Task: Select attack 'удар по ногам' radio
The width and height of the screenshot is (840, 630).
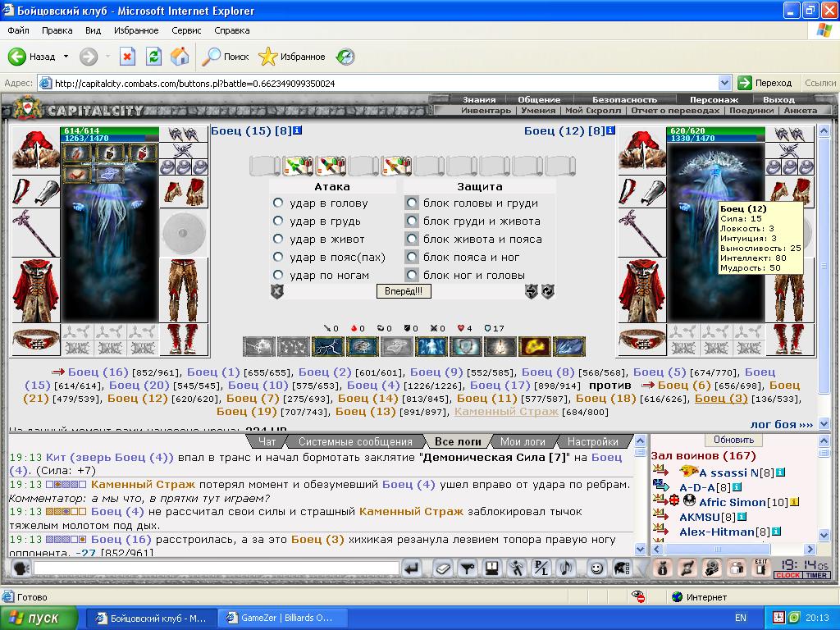Action: tap(278, 275)
